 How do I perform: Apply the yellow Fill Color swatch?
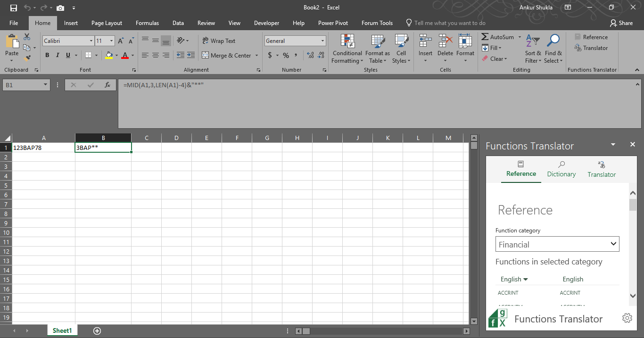pos(109,56)
